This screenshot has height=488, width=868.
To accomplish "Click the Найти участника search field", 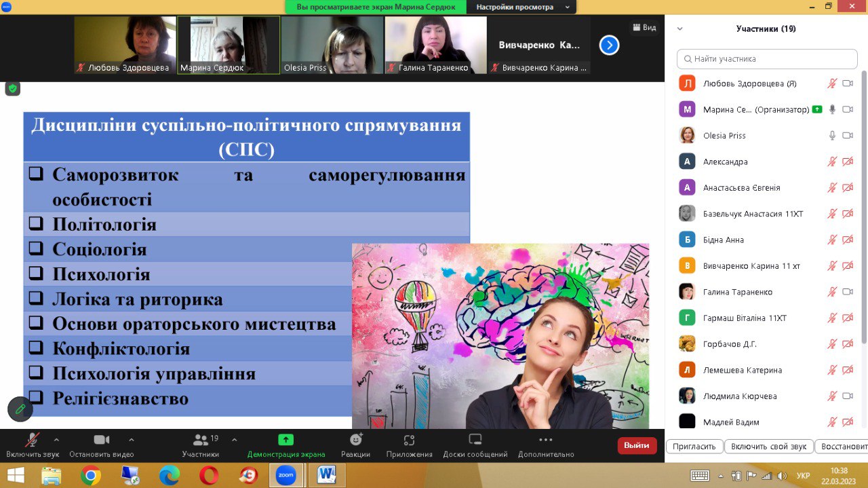I will [x=767, y=59].
